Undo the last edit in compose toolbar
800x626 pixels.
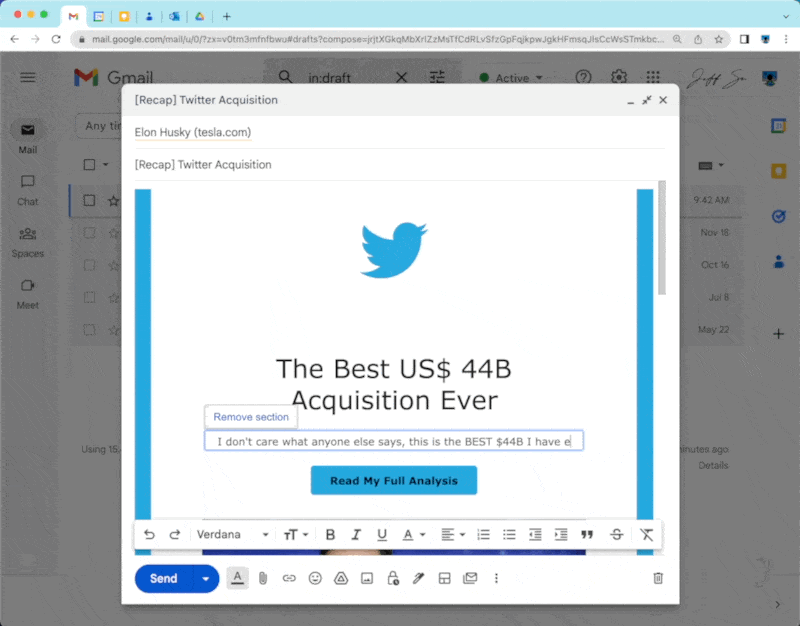(x=149, y=534)
